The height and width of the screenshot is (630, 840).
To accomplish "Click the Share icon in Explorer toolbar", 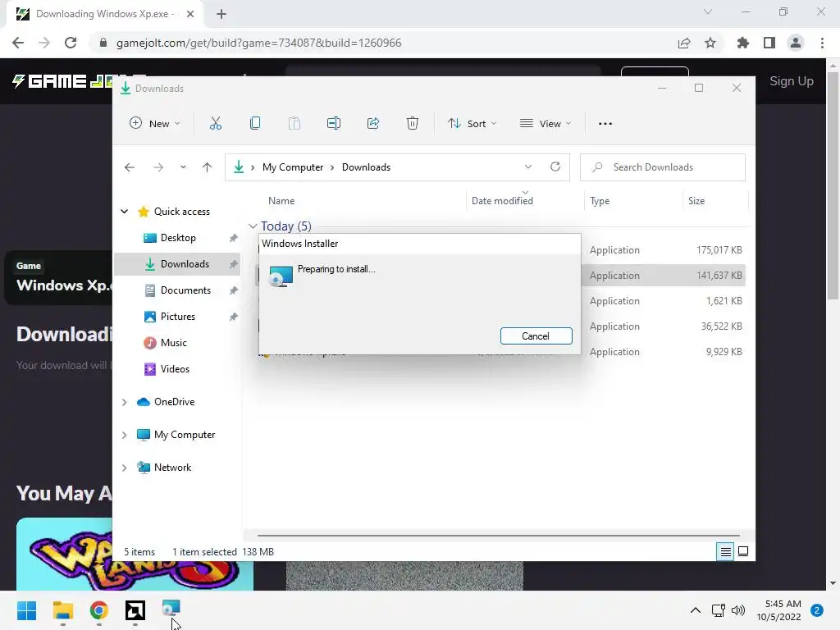I will pos(373,124).
